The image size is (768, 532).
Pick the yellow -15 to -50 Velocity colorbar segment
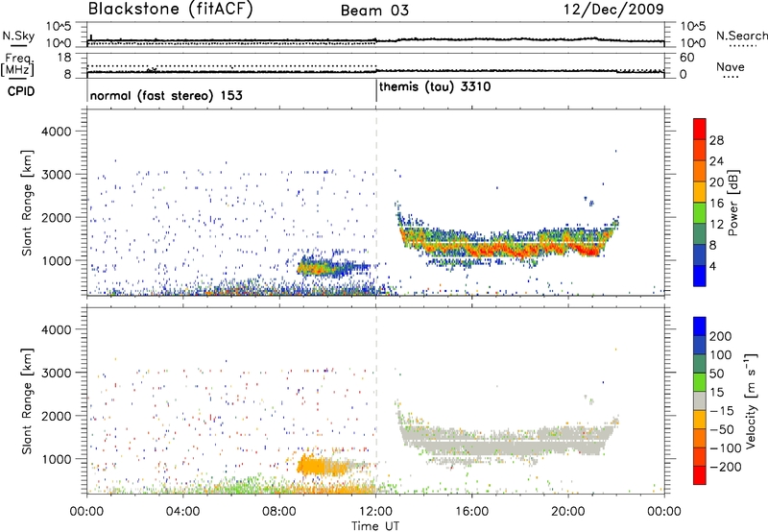pyautogui.click(x=700, y=420)
